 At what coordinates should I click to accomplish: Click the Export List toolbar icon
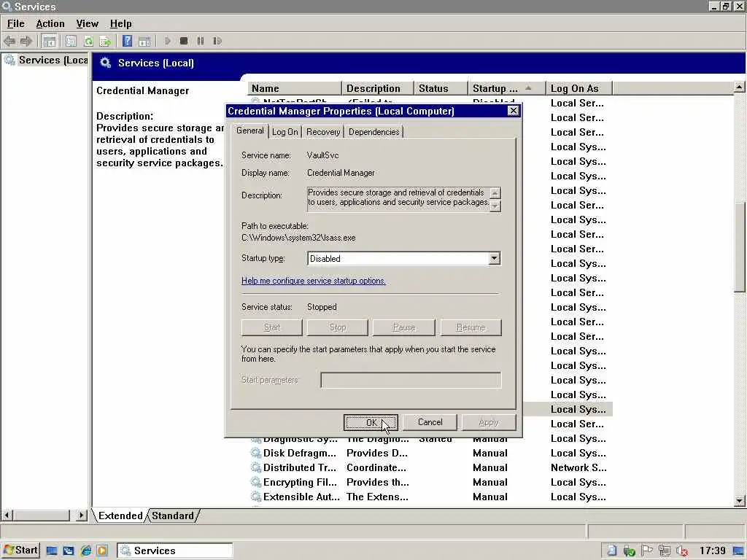pos(105,41)
